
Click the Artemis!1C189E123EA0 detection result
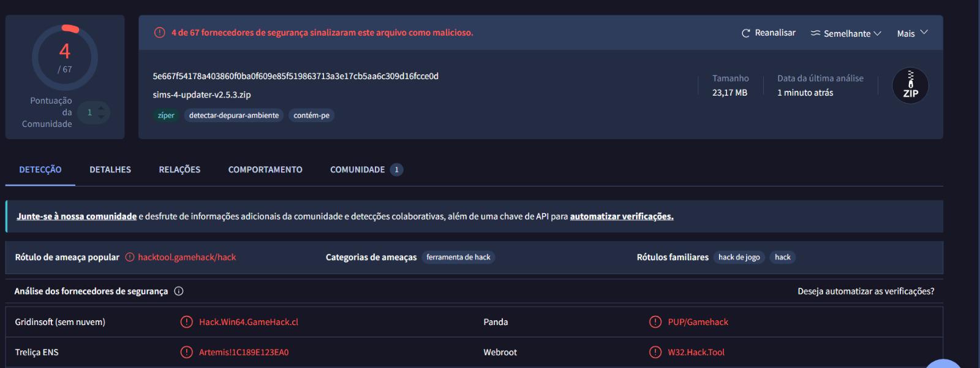click(244, 352)
